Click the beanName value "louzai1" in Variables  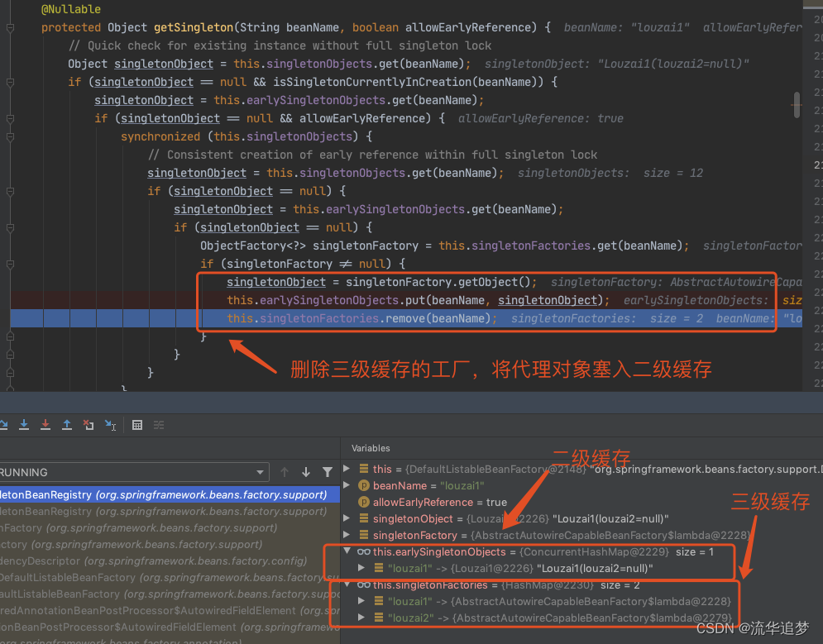coord(462,485)
